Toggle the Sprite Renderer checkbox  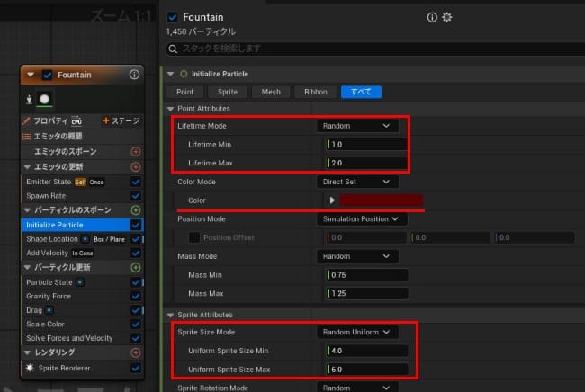pos(136,368)
